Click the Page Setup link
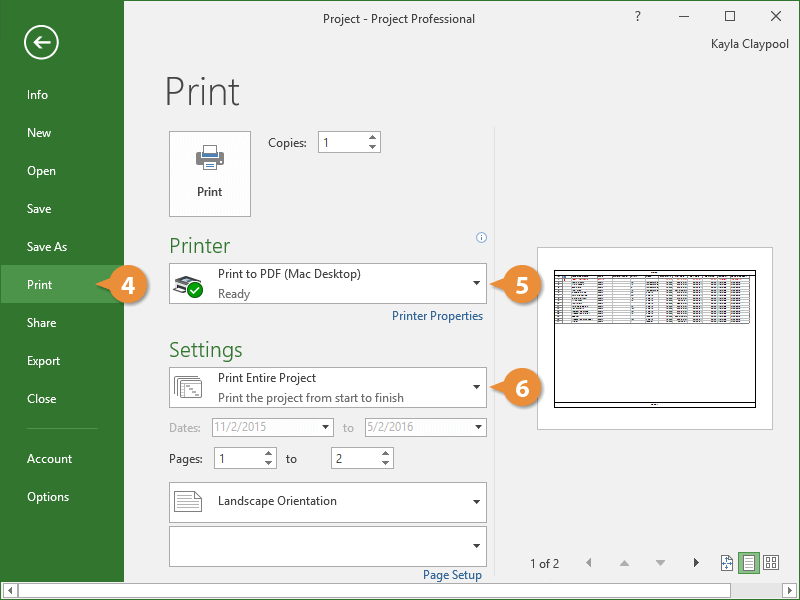800x600 pixels. pos(452,575)
